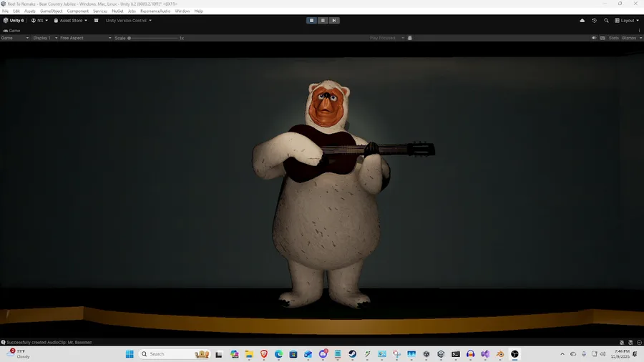Screen dimensions: 644x362
Task: Mute audio in the Game view
Action: pyautogui.click(x=594, y=38)
